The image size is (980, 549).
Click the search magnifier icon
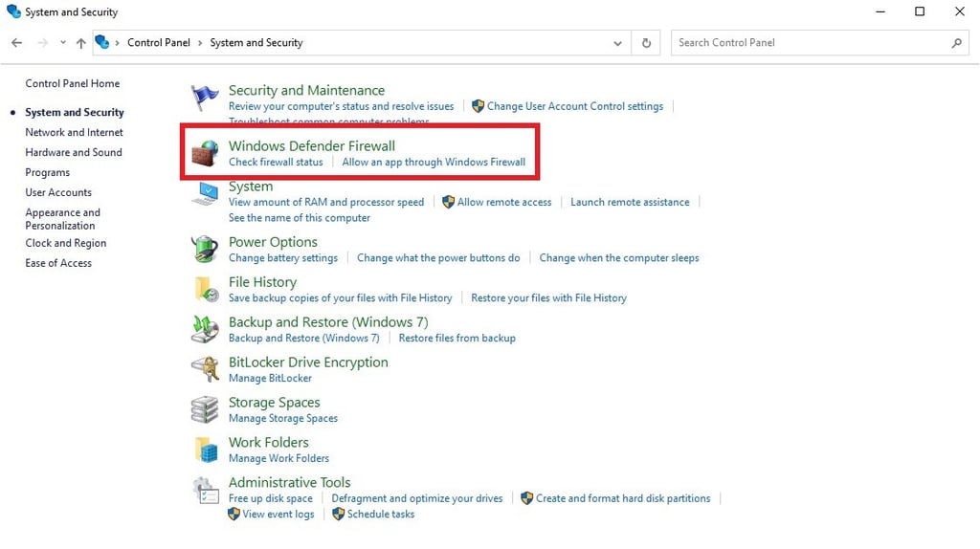tap(956, 42)
